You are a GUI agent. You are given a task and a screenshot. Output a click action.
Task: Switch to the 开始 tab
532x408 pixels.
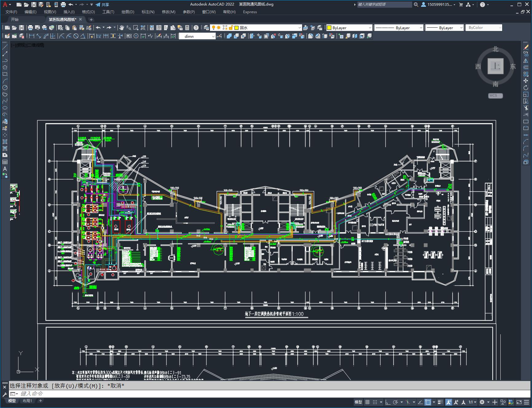(15, 19)
